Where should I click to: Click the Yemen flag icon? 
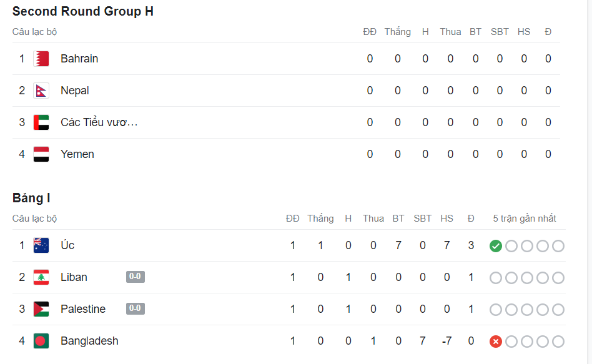41,154
